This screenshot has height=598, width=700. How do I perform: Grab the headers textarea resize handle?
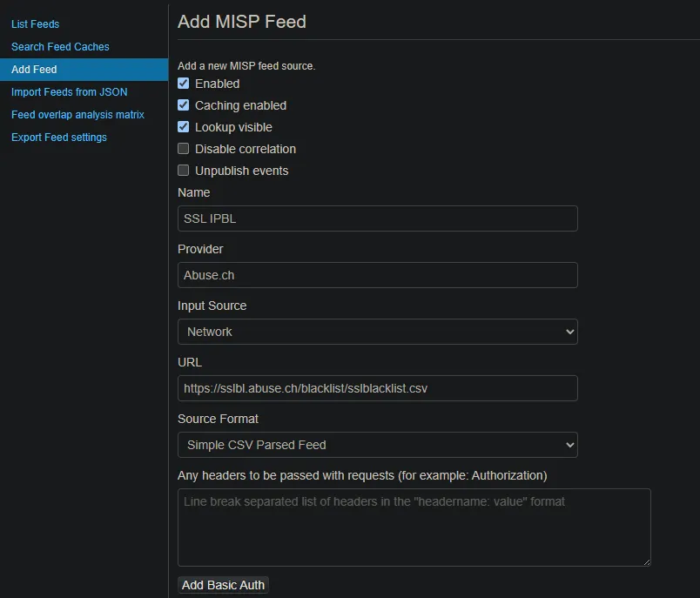click(646, 562)
